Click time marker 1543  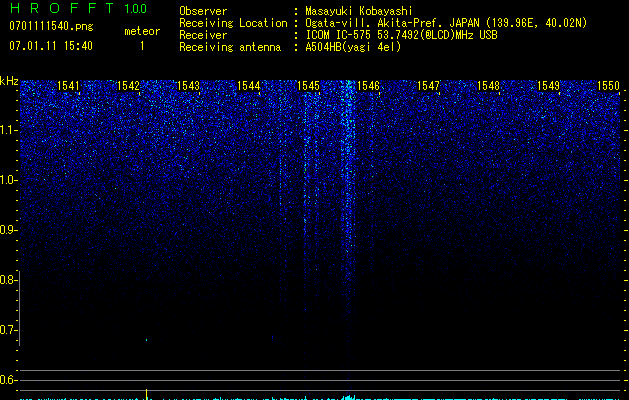pyautogui.click(x=188, y=86)
